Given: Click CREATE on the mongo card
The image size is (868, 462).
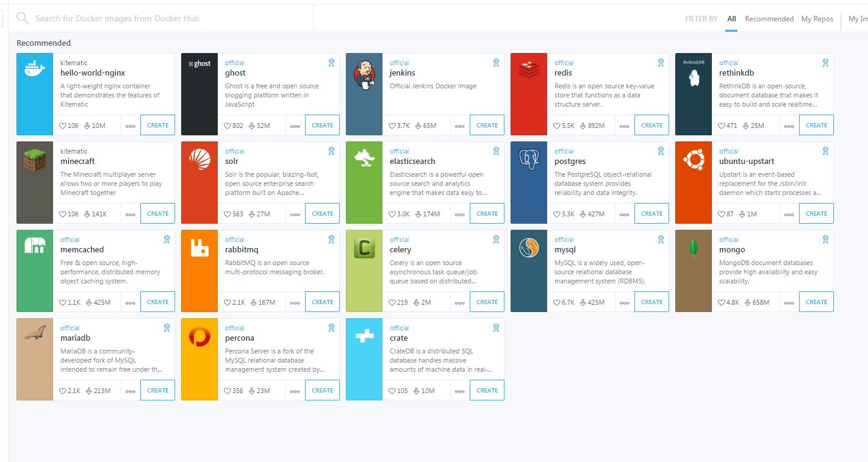Looking at the screenshot, I should (816, 302).
